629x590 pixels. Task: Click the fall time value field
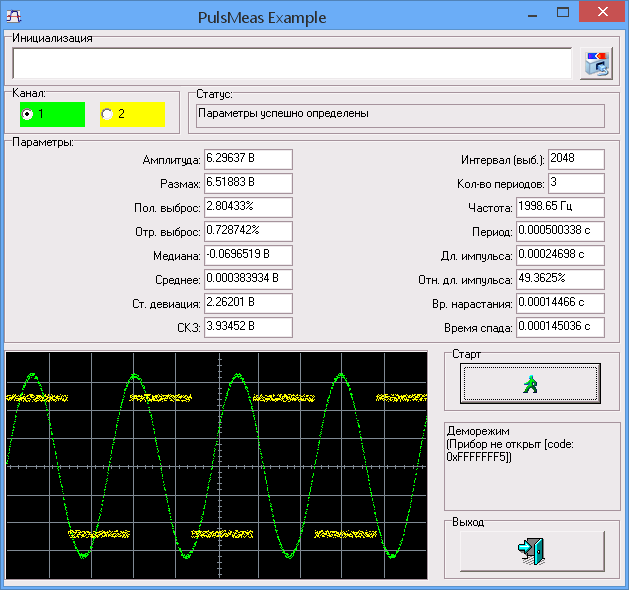(x=576, y=328)
